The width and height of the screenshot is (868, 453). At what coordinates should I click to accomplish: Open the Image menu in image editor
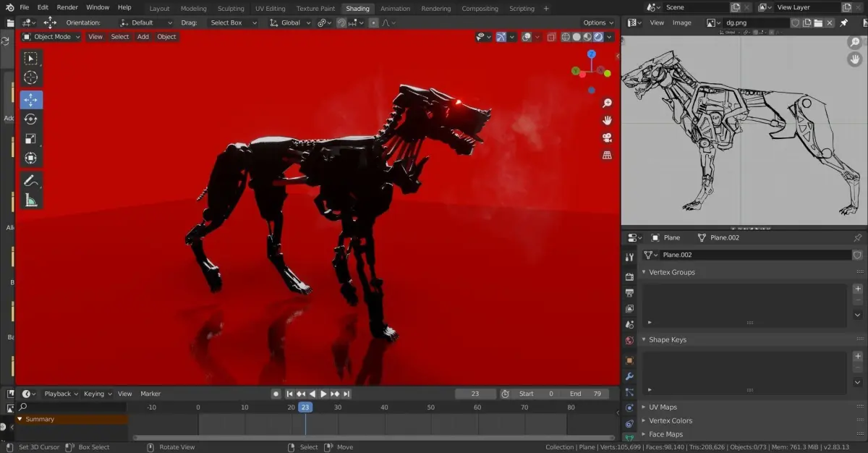pyautogui.click(x=682, y=22)
